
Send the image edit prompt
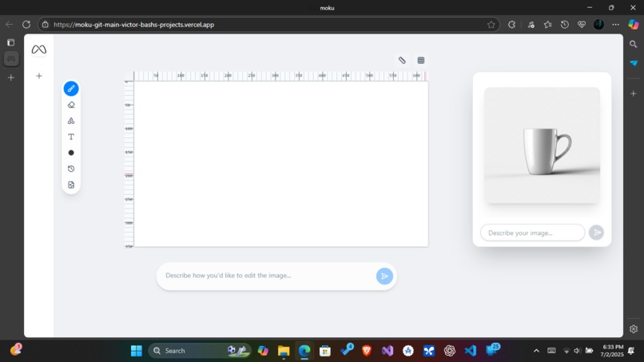[x=384, y=276]
